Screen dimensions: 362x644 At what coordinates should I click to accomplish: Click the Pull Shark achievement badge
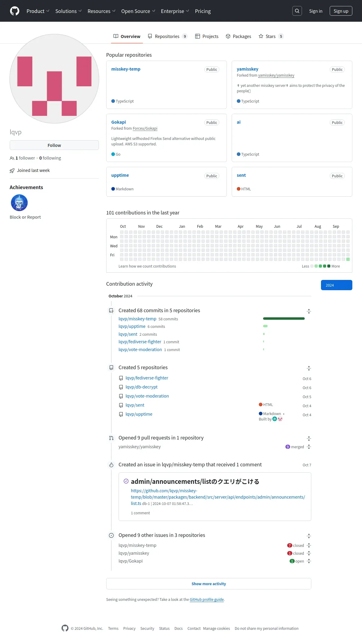19,203
